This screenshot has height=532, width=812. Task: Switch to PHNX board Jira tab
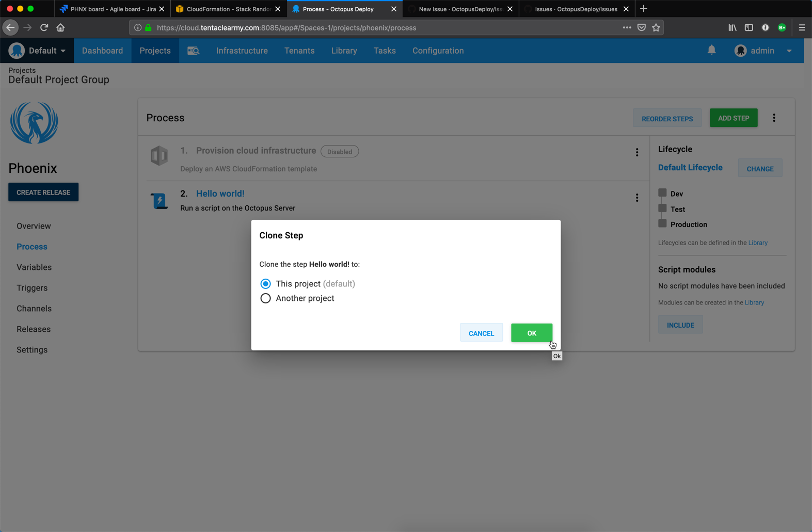(x=112, y=9)
